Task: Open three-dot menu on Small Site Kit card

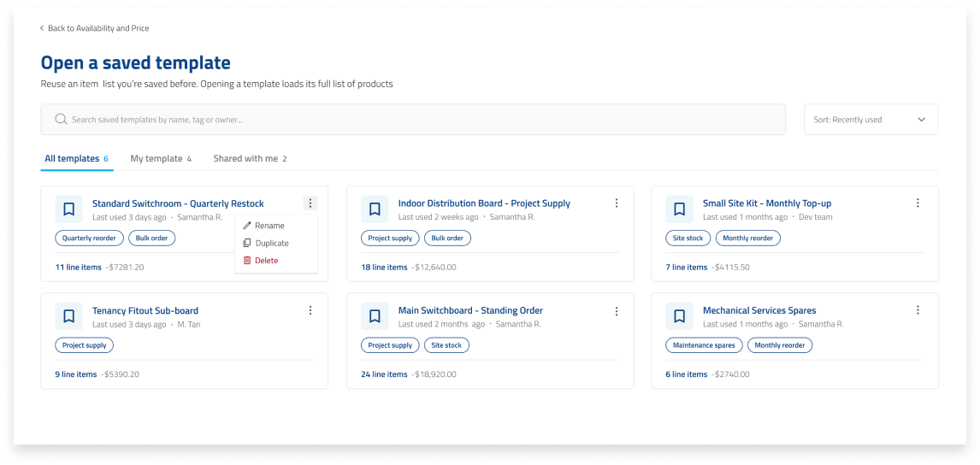Action: [918, 203]
